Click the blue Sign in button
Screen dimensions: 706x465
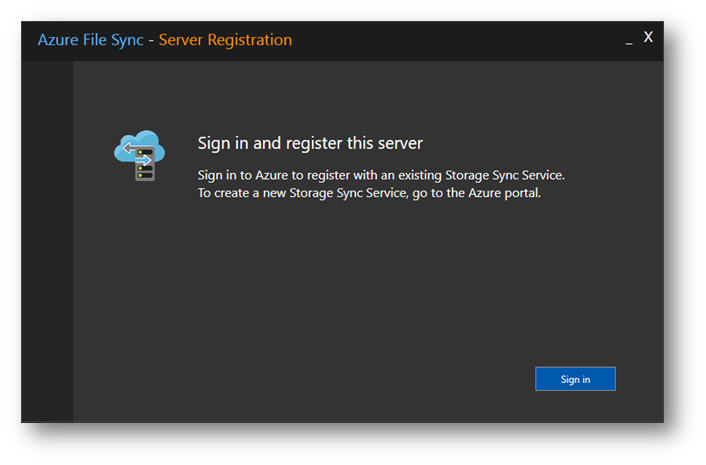(575, 379)
